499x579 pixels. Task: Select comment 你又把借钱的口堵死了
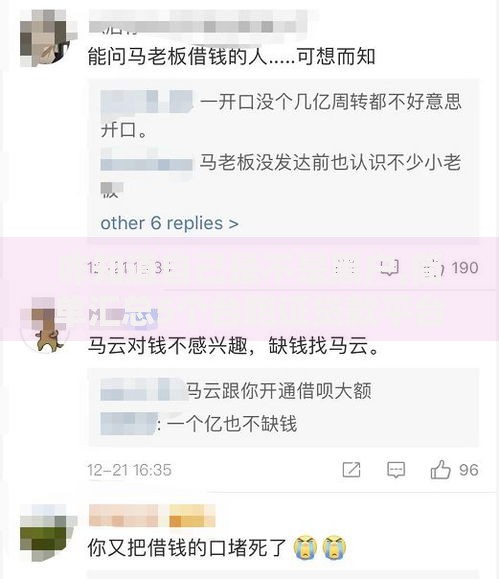pyautogui.click(x=187, y=548)
